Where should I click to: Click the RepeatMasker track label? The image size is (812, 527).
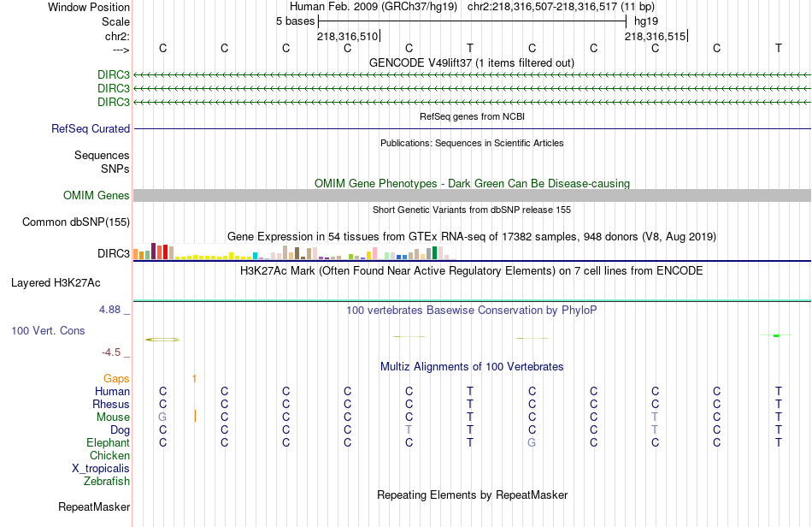pos(94,506)
